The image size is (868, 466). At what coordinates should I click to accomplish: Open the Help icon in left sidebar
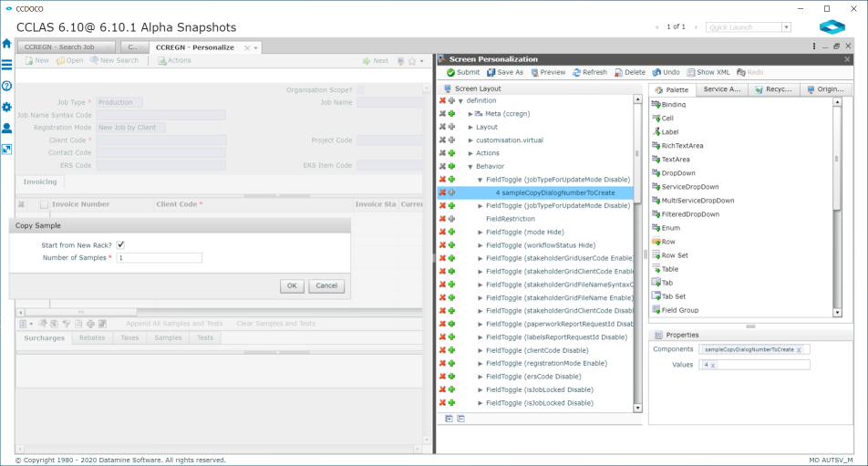point(6,86)
